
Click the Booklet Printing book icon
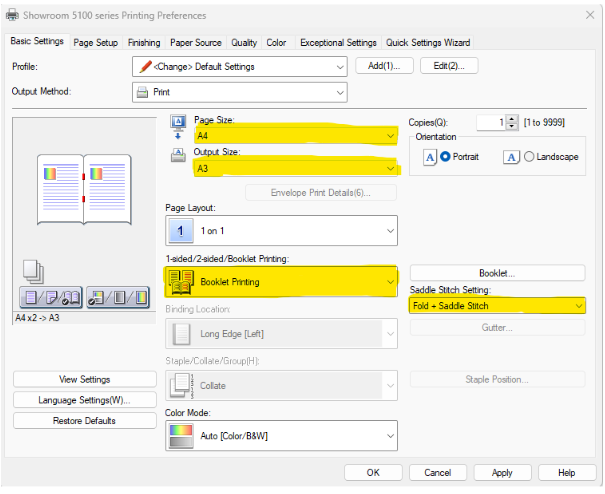click(181, 282)
